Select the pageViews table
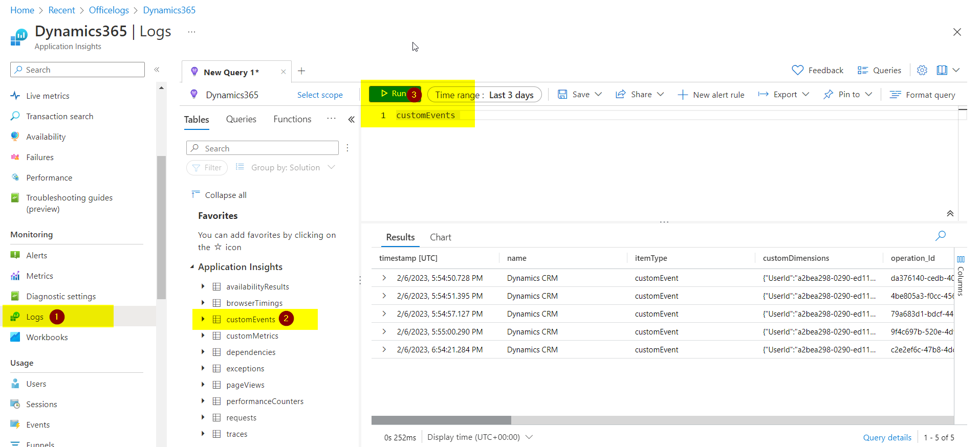980x447 pixels. point(245,385)
